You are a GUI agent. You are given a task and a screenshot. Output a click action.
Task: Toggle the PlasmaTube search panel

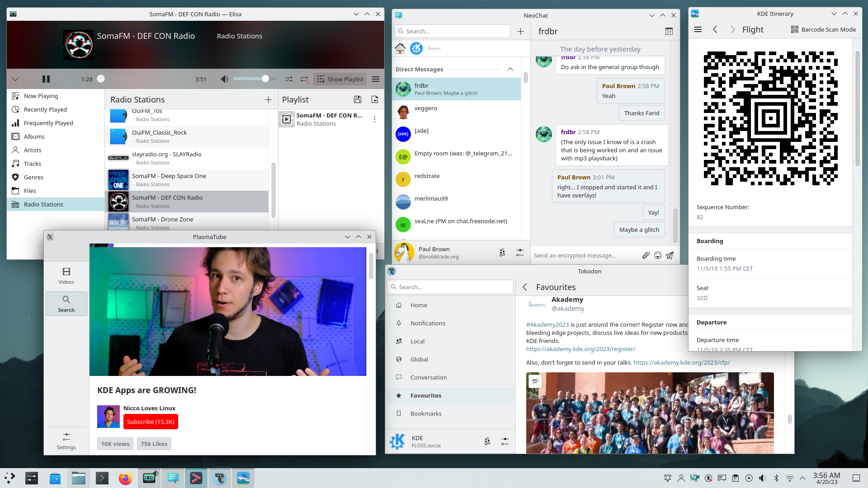pos(66,303)
